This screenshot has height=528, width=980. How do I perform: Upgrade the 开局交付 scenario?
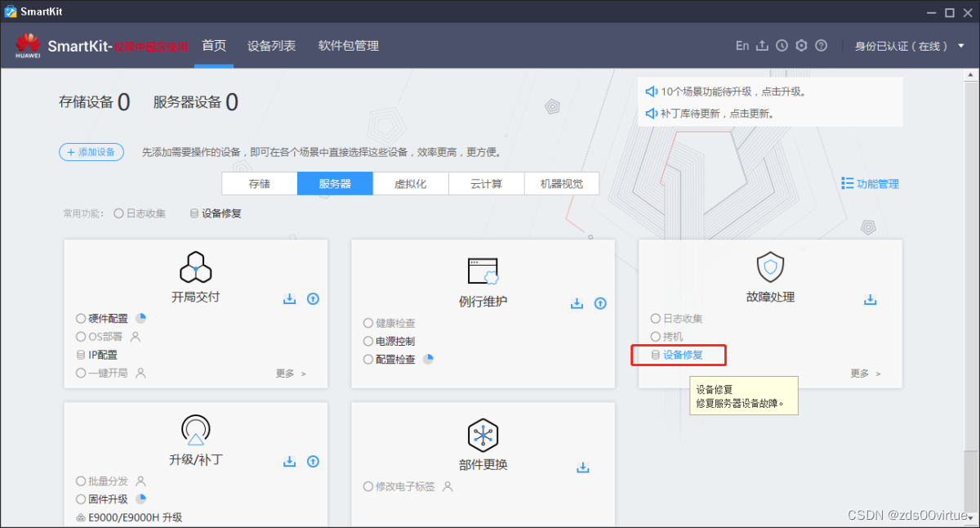(313, 299)
